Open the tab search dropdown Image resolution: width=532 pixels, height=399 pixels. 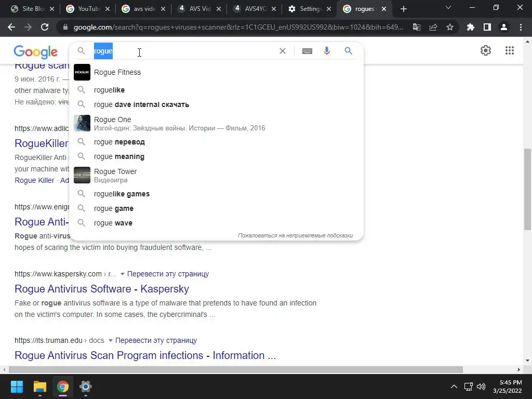tap(448, 7)
